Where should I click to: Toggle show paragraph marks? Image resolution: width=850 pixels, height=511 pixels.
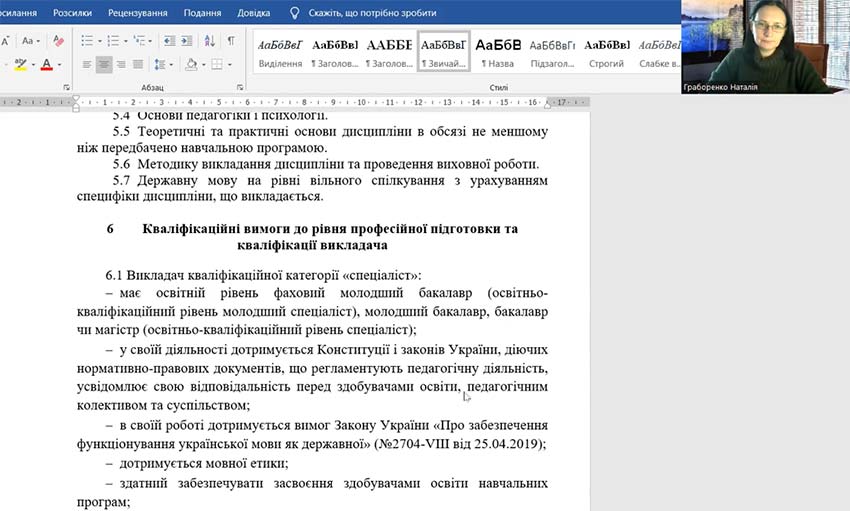[231, 41]
